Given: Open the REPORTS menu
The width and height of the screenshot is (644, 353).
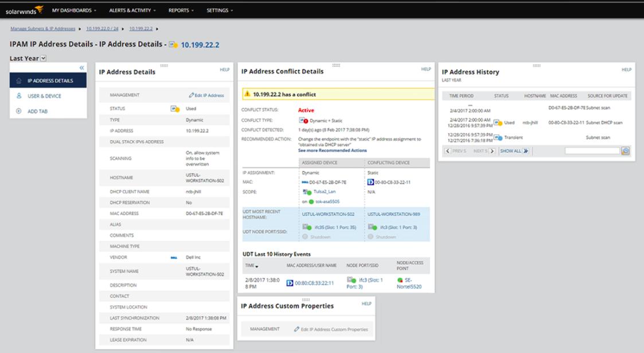Looking at the screenshot, I should [x=181, y=10].
